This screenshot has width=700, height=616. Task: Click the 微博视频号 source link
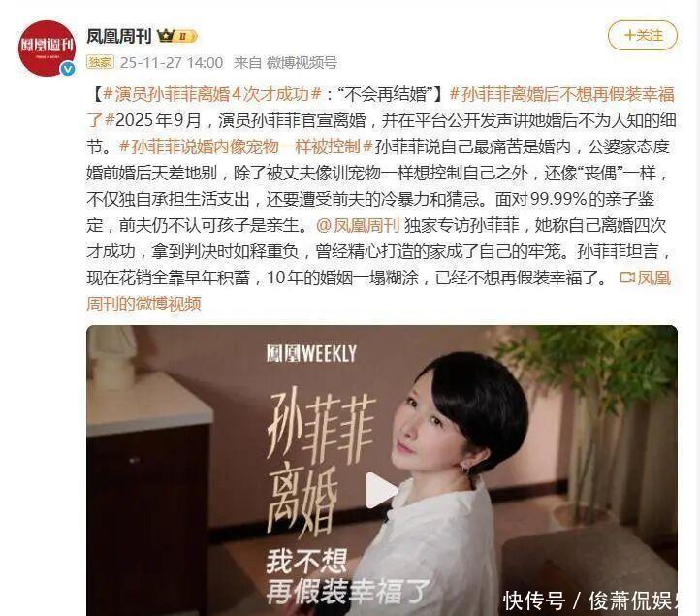point(302,62)
